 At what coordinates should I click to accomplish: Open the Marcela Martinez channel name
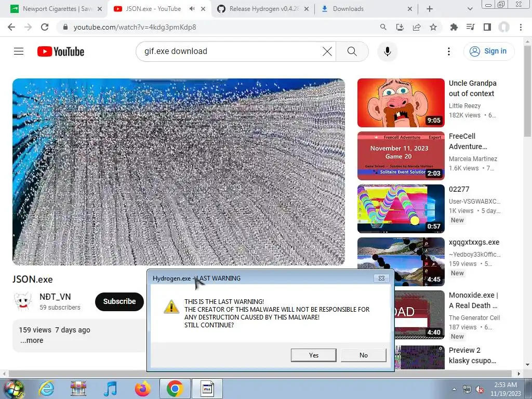(473, 159)
